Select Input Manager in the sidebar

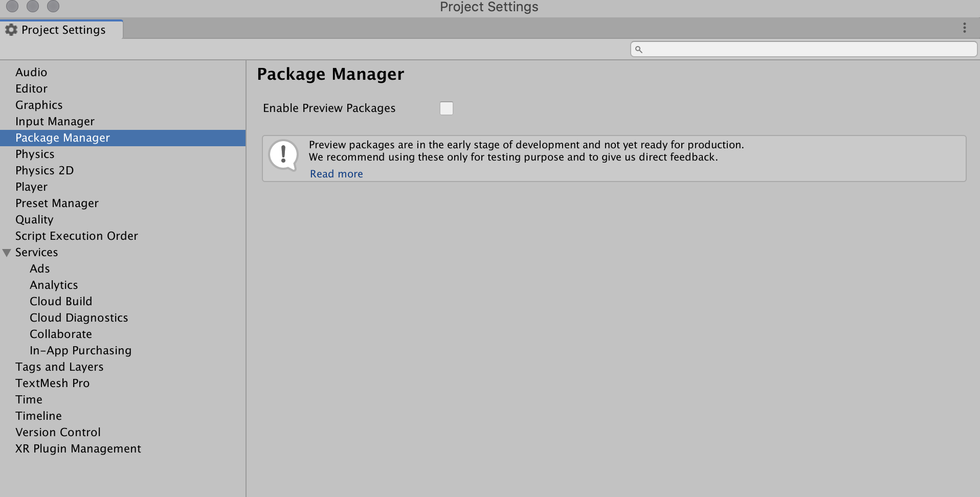(x=55, y=121)
